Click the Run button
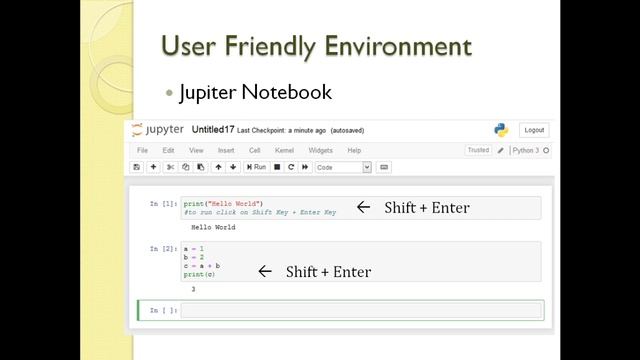The image size is (640, 360). pyautogui.click(x=256, y=167)
